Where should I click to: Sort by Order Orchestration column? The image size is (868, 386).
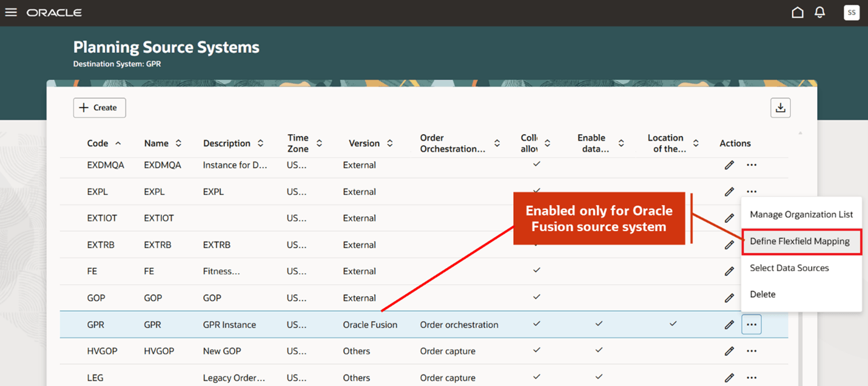pos(497,143)
